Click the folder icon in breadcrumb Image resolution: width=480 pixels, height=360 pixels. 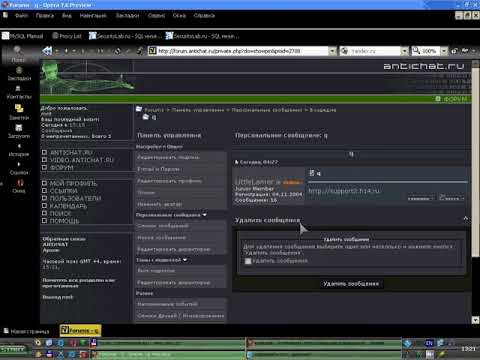[x=139, y=109]
